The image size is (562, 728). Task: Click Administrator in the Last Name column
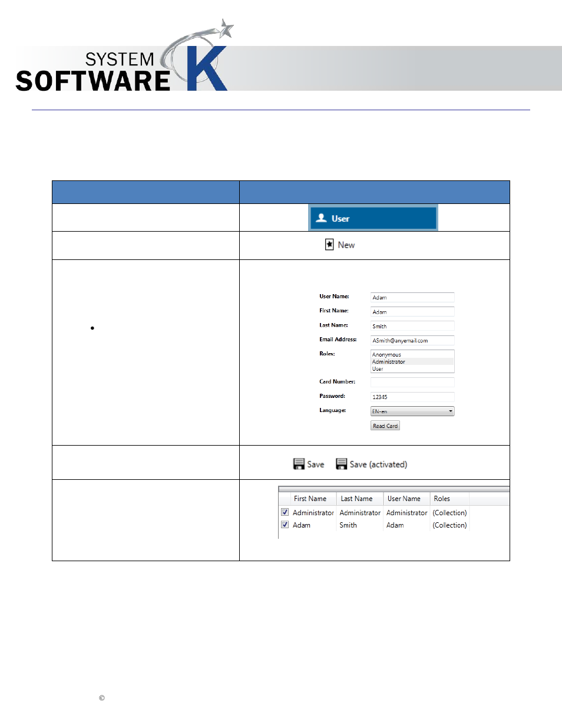[x=360, y=513]
